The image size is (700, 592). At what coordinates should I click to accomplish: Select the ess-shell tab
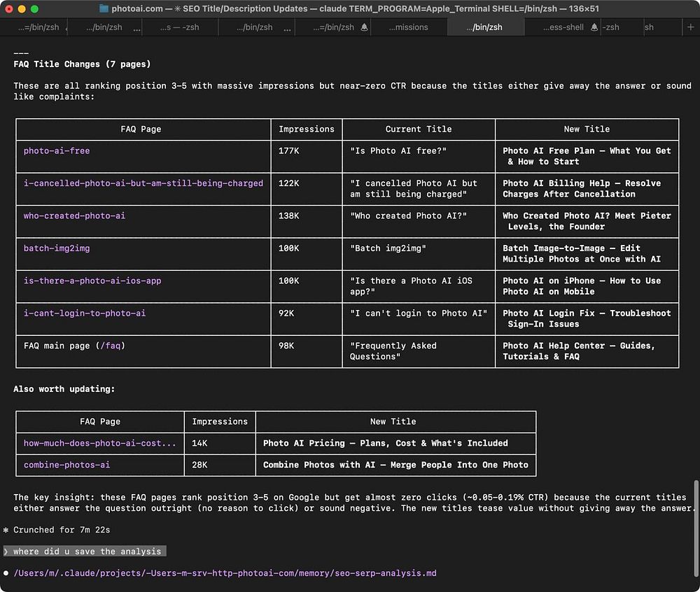pyautogui.click(x=563, y=27)
